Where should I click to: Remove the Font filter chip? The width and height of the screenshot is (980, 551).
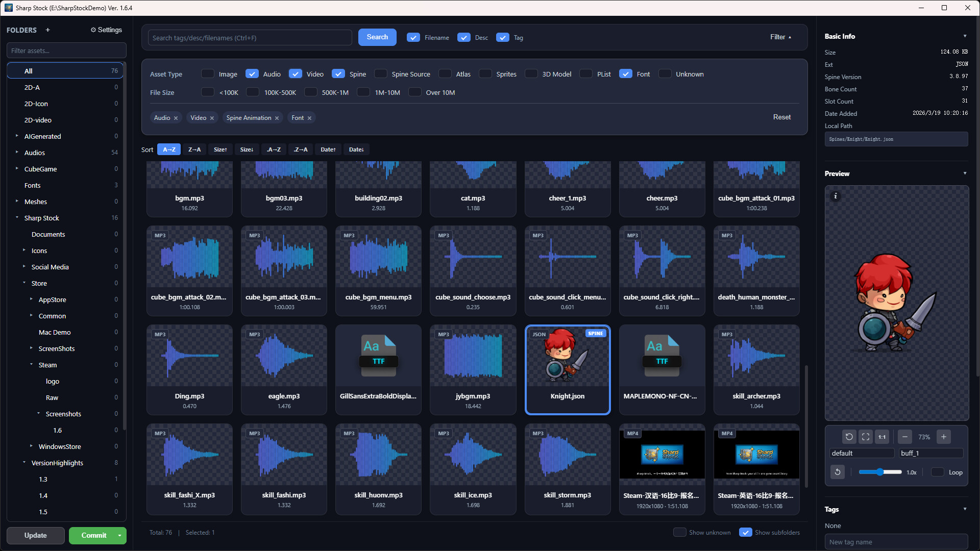pyautogui.click(x=309, y=118)
